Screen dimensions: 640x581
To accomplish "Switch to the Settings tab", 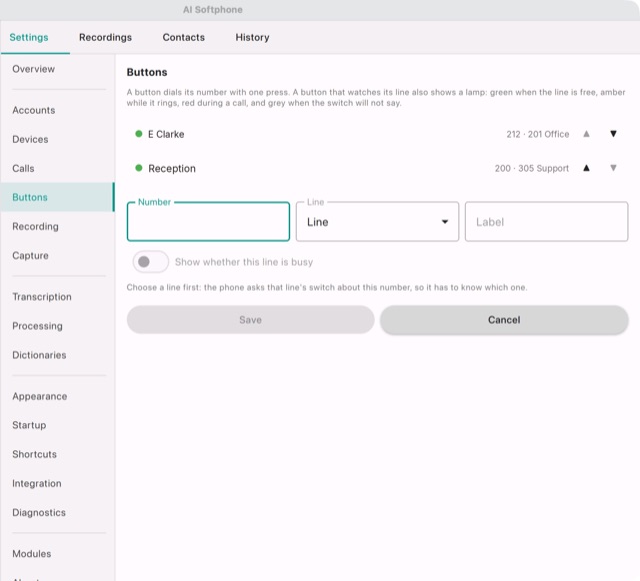I will (x=29, y=37).
